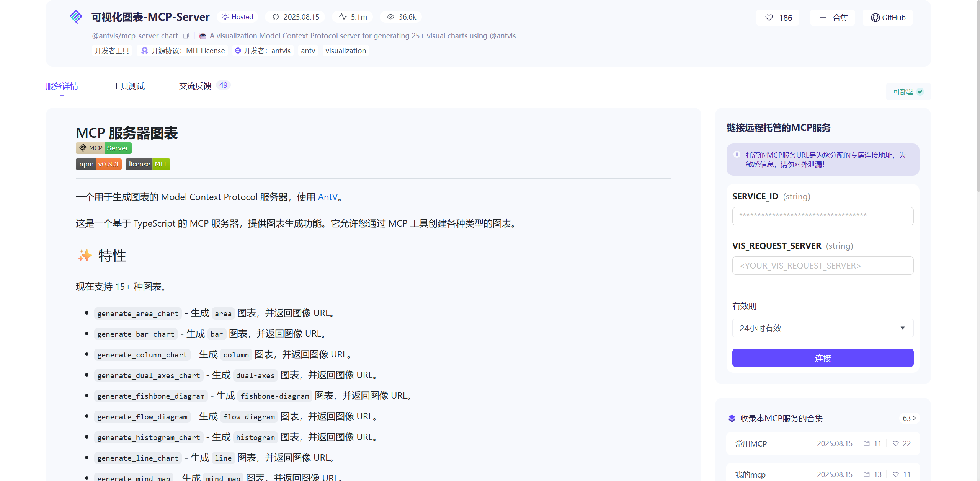The image size is (980, 481).
Task: Click the sparkles icon beside 特性
Action: click(x=85, y=255)
